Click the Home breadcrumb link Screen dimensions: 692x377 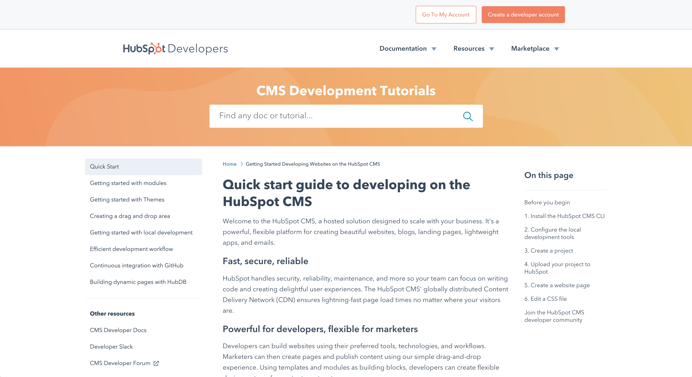(x=229, y=164)
